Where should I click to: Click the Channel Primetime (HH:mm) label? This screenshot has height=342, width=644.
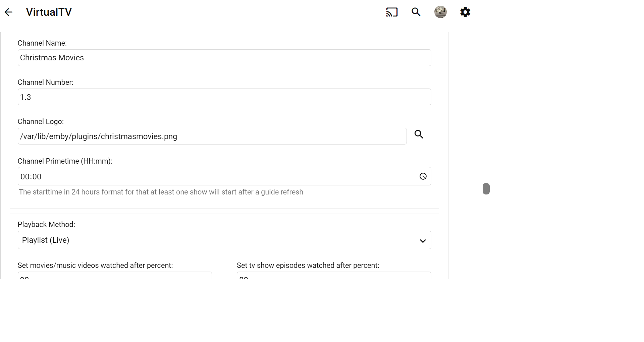tap(65, 161)
